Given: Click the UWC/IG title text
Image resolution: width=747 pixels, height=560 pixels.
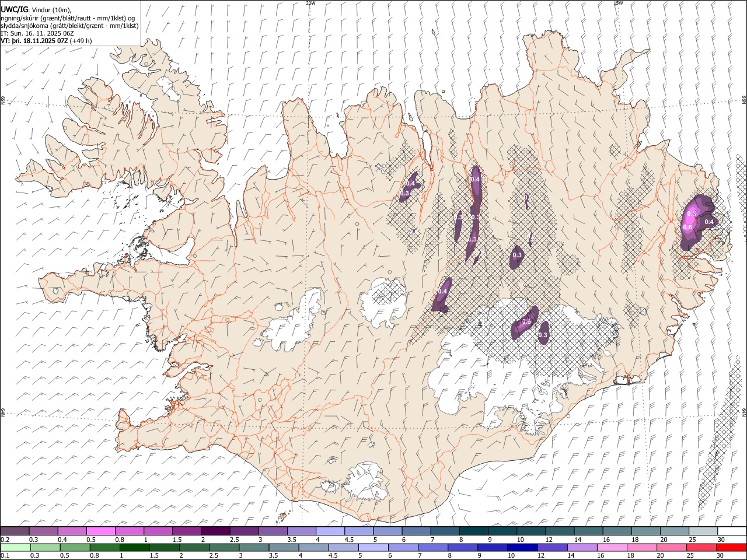Looking at the screenshot, I should tap(15, 9).
